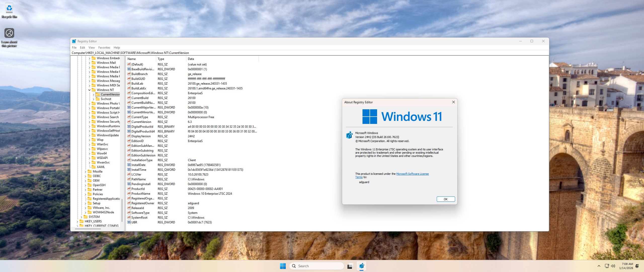This screenshot has height=272, width=644.
Task: Collapse the Windows NT tree node
Action: click(89, 90)
